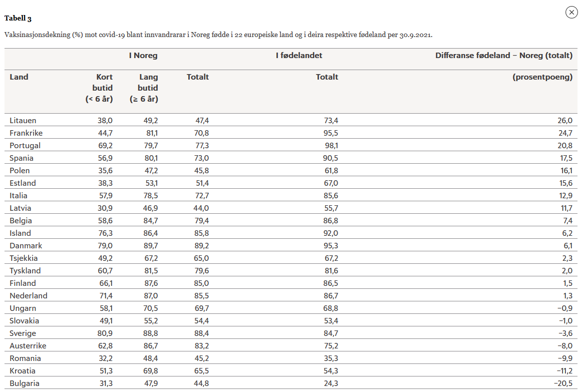This screenshot has width=582, height=392.
Task: Select the Polen row label
Action: 20,171
